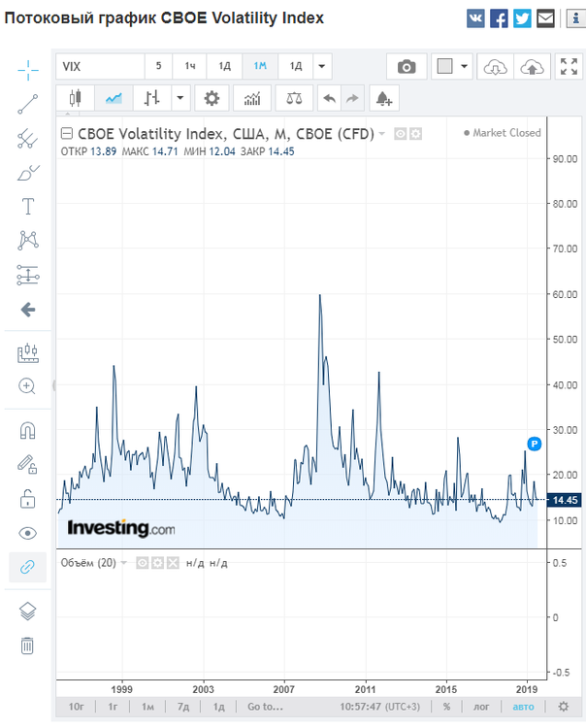Click the blue P marker on chart

[535, 444]
